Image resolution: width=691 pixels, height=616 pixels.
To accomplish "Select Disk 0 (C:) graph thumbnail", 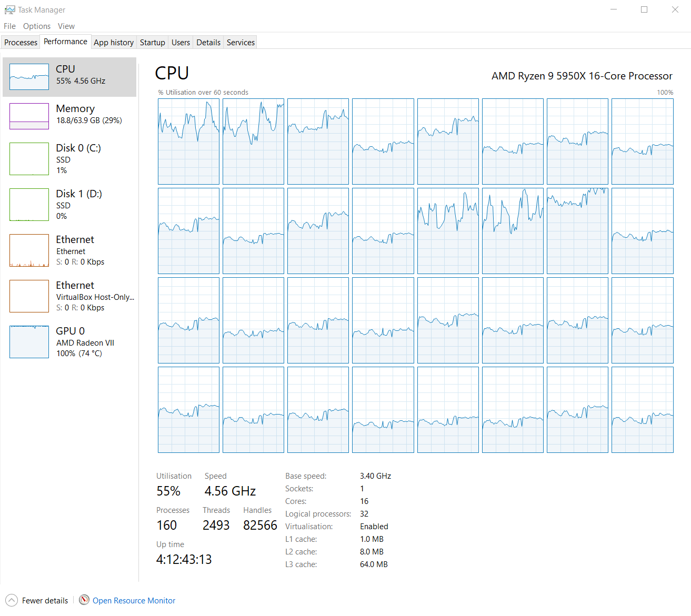I will [29, 159].
